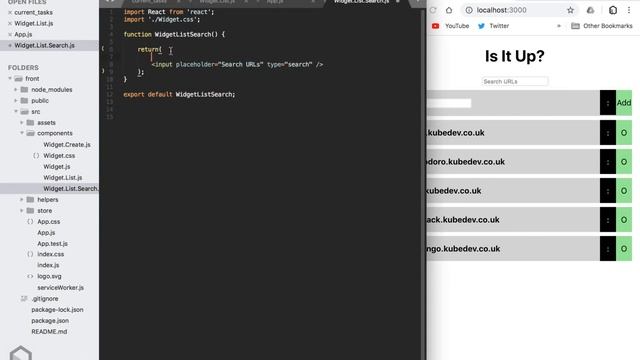Click the .gitignore file icon

(x=24, y=299)
